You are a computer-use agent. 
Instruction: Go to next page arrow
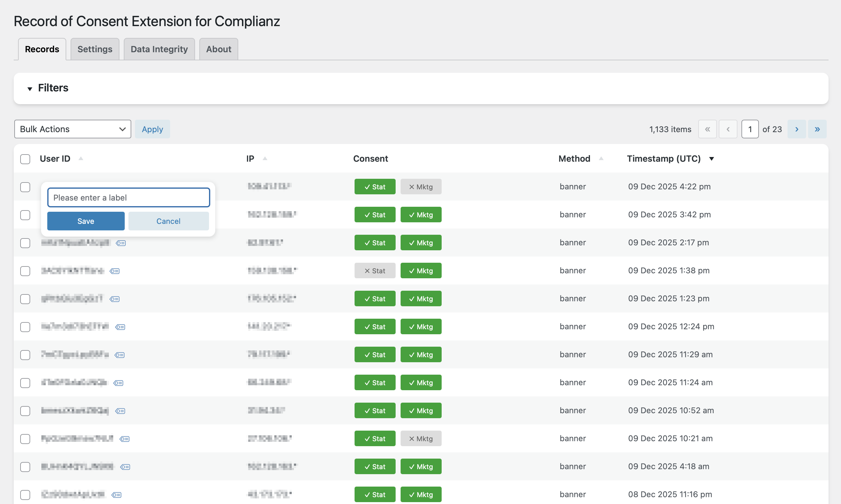tap(797, 129)
